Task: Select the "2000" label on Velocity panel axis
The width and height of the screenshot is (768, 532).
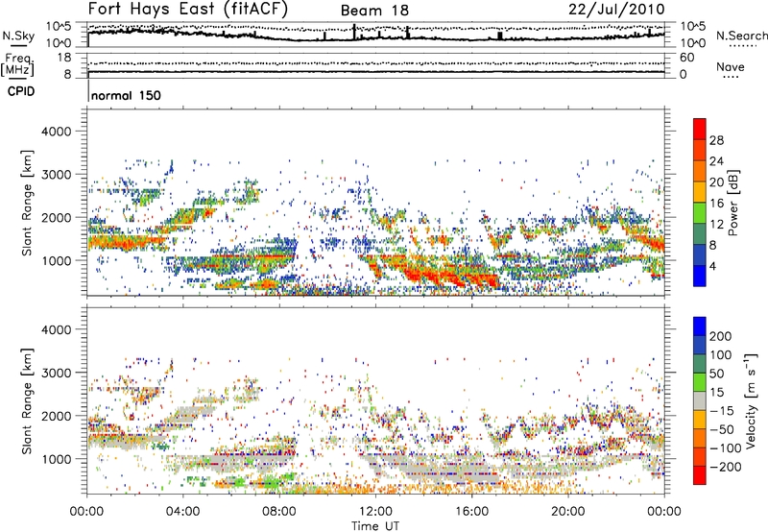Action: (57, 416)
